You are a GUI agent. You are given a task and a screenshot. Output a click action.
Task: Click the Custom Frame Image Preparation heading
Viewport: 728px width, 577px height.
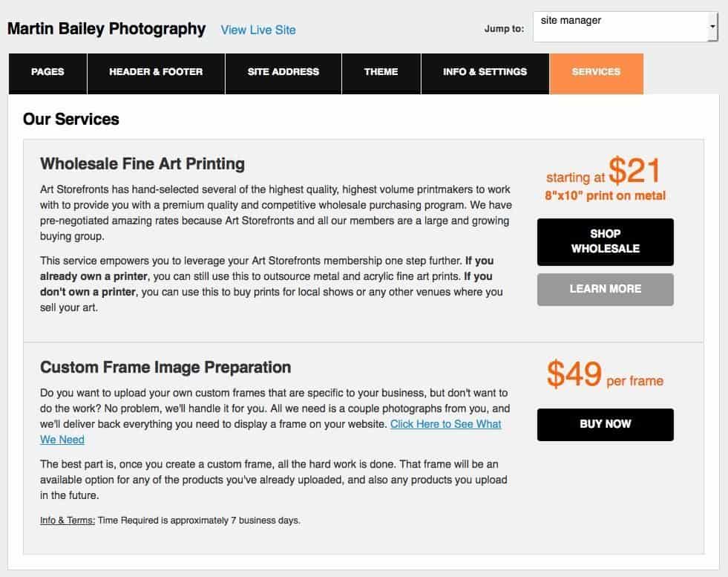point(165,367)
